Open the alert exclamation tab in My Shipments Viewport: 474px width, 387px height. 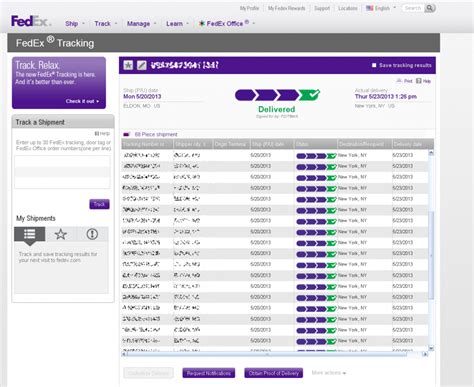92,234
